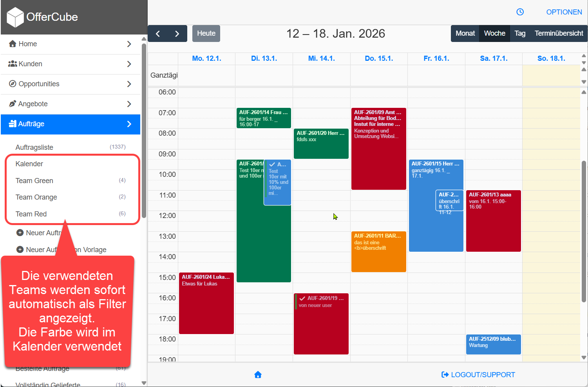Screen dimensions: 588x387
Task: Click the plus icon beside Neuer Auftrag von Vorlage
Action: [x=20, y=249]
